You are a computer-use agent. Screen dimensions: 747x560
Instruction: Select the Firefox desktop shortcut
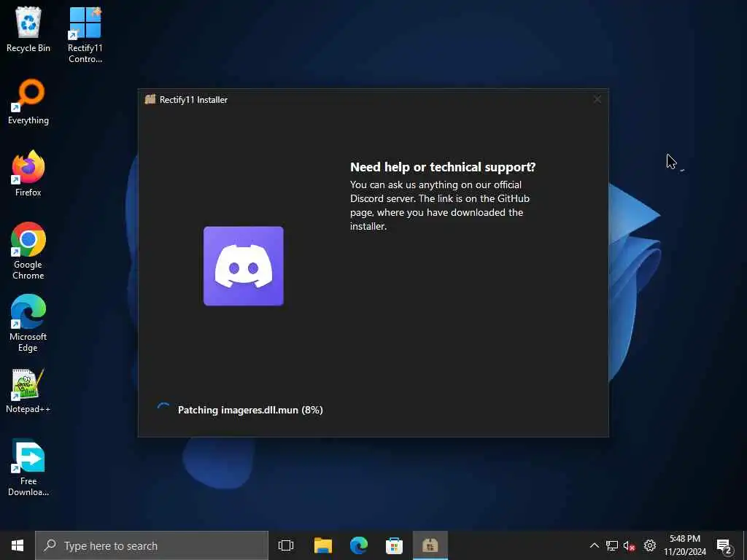click(x=28, y=174)
